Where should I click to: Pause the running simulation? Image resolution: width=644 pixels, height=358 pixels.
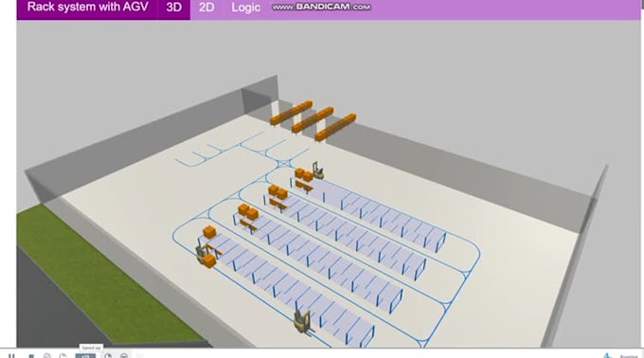(11, 355)
